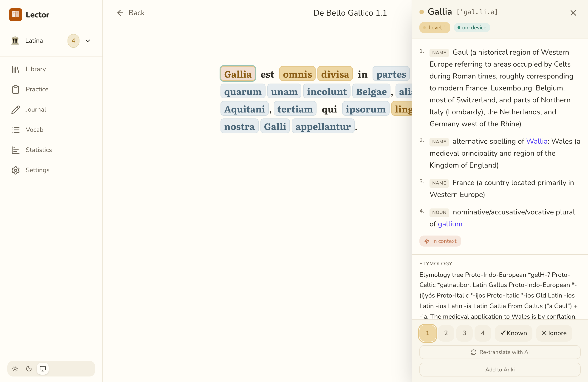Select system theme monitor icon
The image size is (588, 382).
(43, 369)
